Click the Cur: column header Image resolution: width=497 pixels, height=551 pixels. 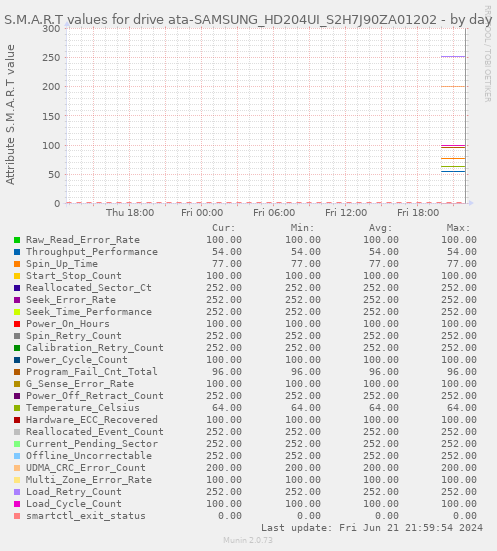coord(224,228)
